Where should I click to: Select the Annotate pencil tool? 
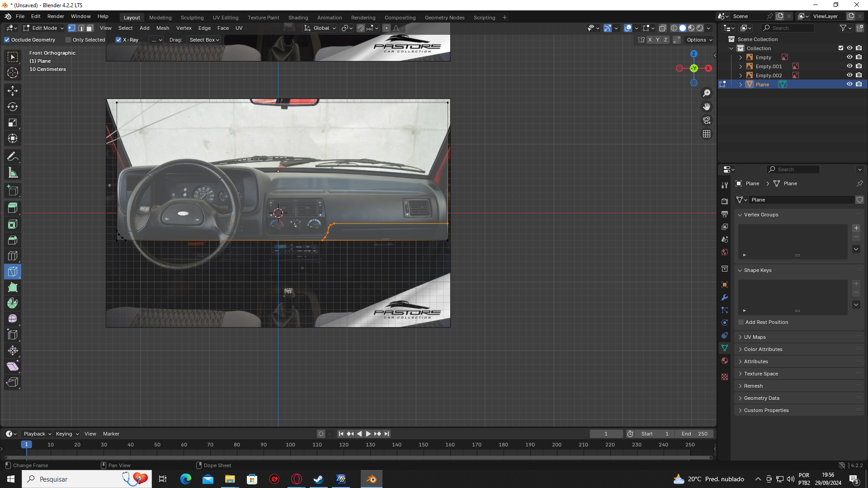click(x=13, y=157)
